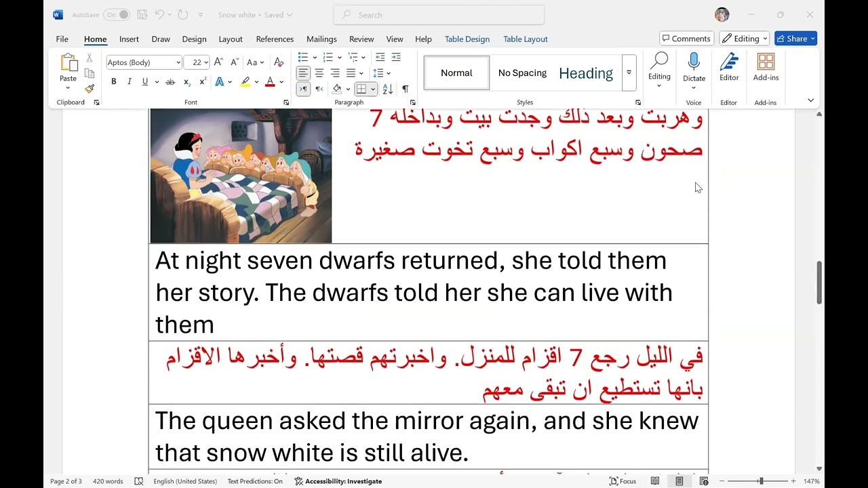Image resolution: width=868 pixels, height=488 pixels.
Task: Open the font size dropdown
Action: tap(205, 62)
